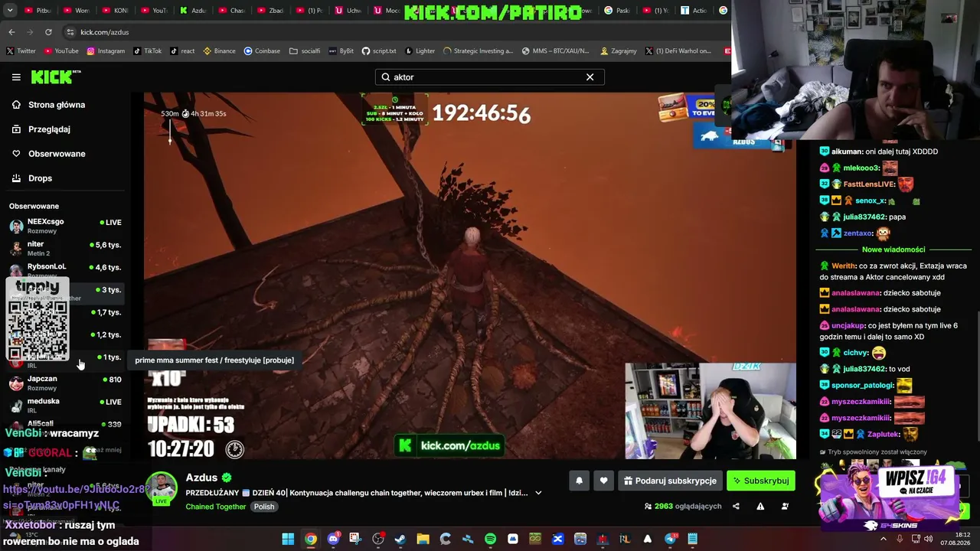Show hidden system tray icons
980x551 pixels.
(883, 540)
